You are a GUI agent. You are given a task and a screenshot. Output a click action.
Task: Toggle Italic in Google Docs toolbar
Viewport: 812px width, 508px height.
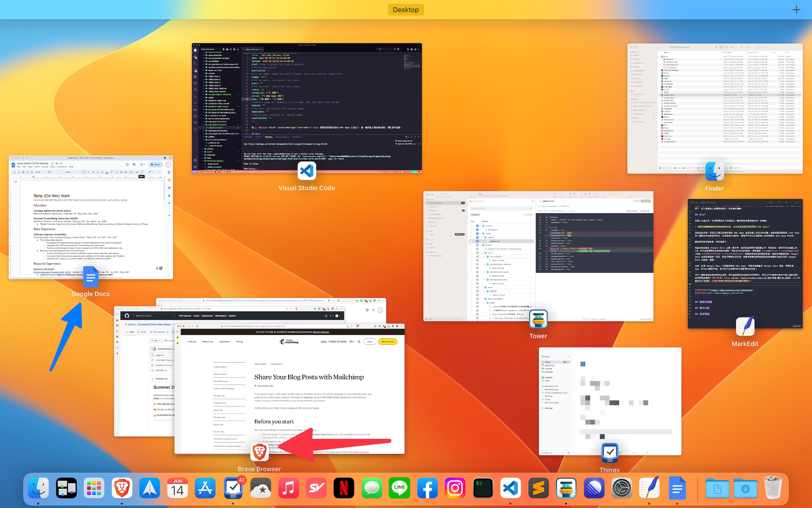98,173
